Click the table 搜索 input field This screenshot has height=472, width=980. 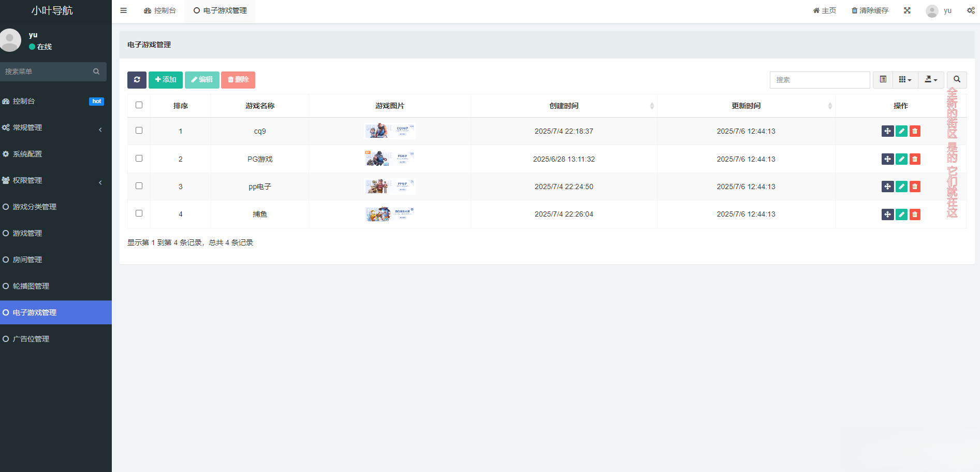coord(820,80)
